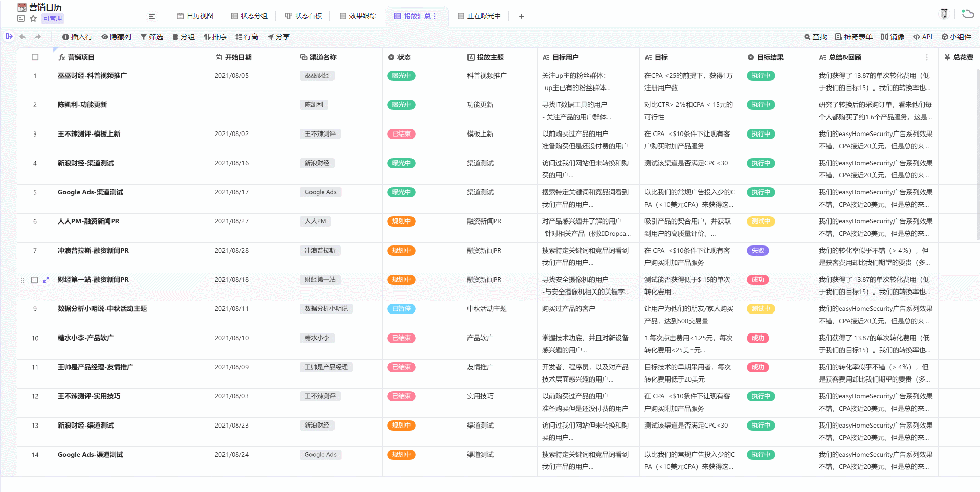980x492 pixels.
Task: Click the 分享 share button
Action: (x=279, y=37)
